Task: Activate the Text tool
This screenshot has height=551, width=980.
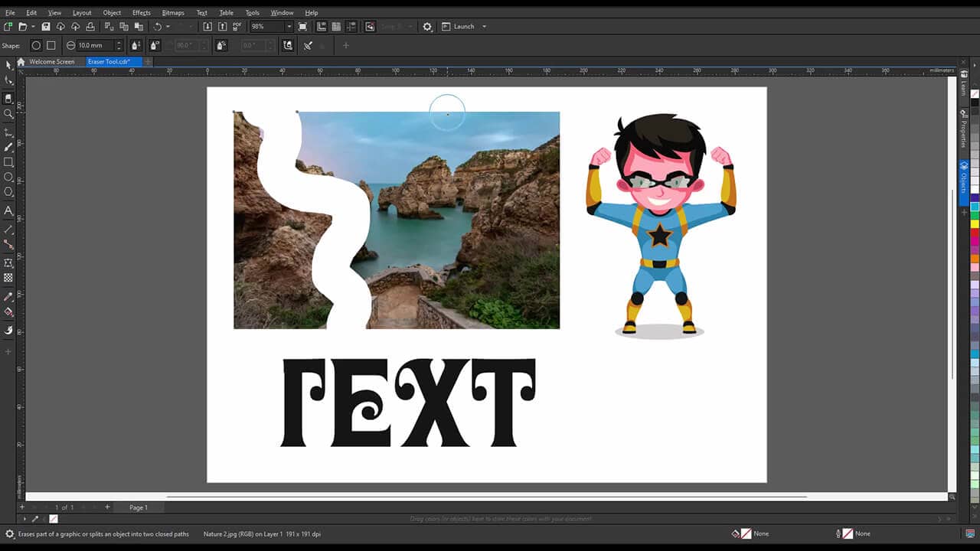Action: click(x=8, y=210)
